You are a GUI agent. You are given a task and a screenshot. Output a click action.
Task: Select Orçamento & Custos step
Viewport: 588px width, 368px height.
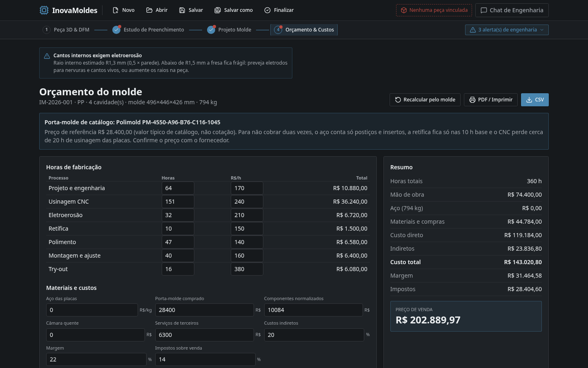pyautogui.click(x=304, y=30)
